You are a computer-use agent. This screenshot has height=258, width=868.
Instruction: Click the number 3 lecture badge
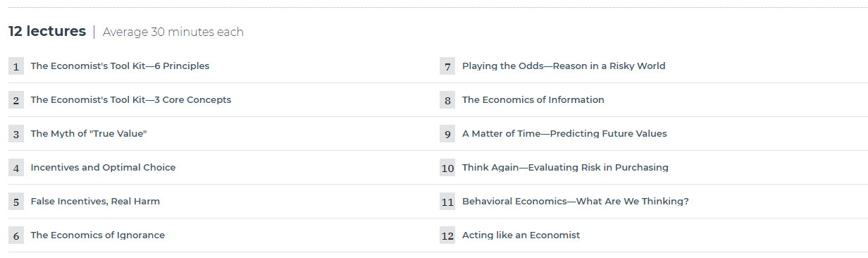pyautogui.click(x=16, y=134)
